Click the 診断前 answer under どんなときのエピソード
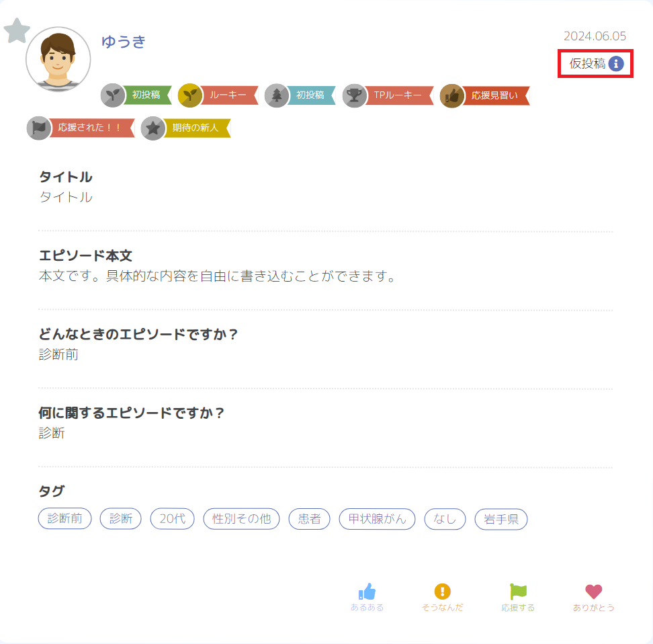This screenshot has height=644, width=653. 58,354
